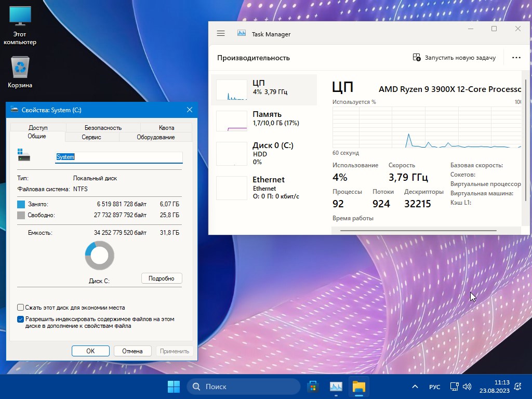
Task: Open the notifications bell icon
Action: [518, 387]
